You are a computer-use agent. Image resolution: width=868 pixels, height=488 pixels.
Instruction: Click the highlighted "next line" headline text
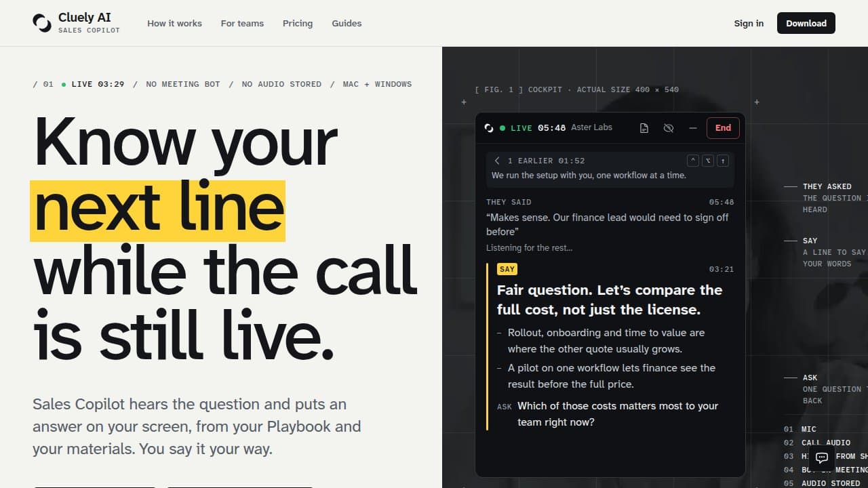click(158, 210)
